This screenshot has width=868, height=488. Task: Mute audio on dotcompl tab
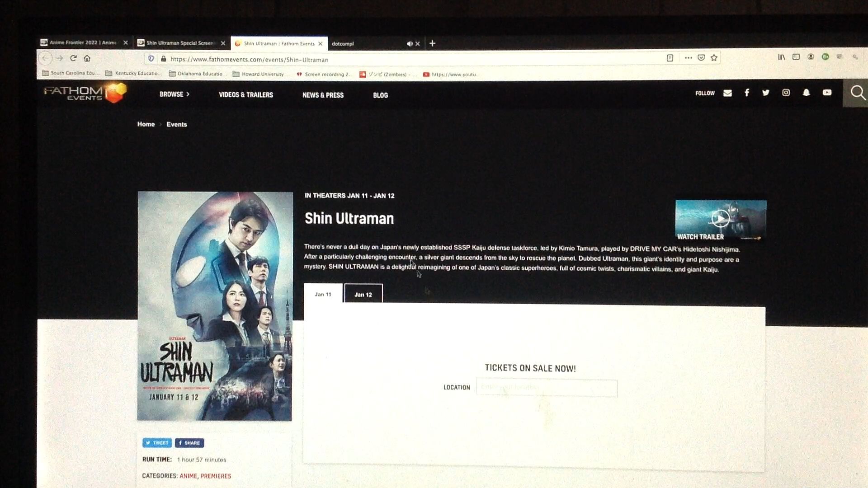pos(409,44)
